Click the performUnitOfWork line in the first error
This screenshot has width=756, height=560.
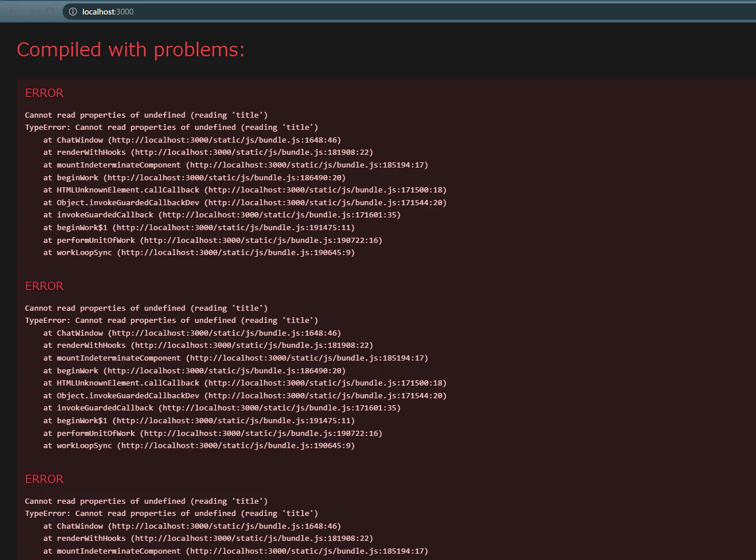tap(213, 240)
